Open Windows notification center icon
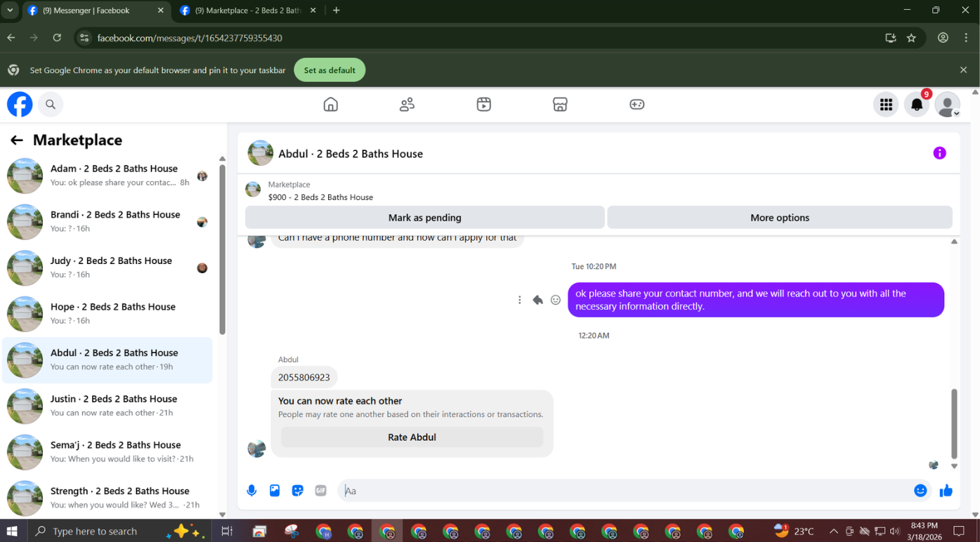Image resolution: width=980 pixels, height=542 pixels. click(x=960, y=531)
